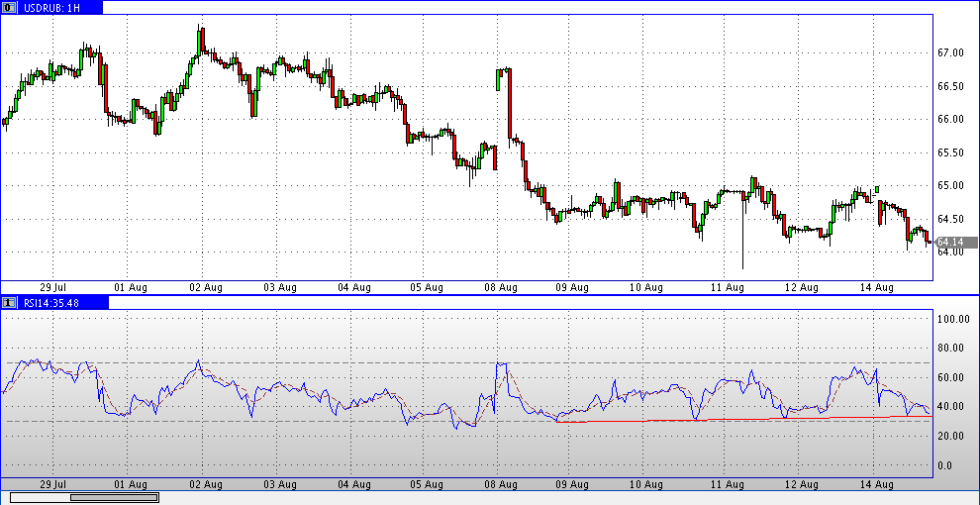This screenshot has width=980, height=505.
Task: Click the 0.0 RSI axis label
Action: [947, 465]
